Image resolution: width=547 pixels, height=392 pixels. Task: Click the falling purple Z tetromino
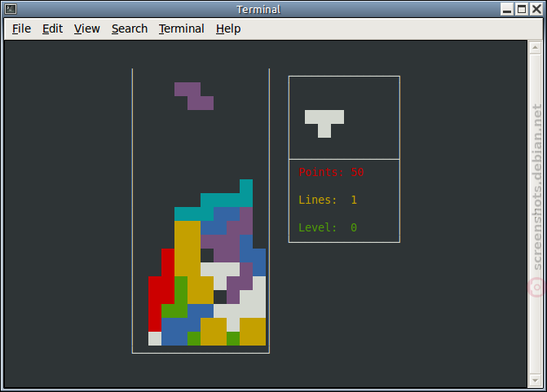pyautogui.click(x=194, y=96)
